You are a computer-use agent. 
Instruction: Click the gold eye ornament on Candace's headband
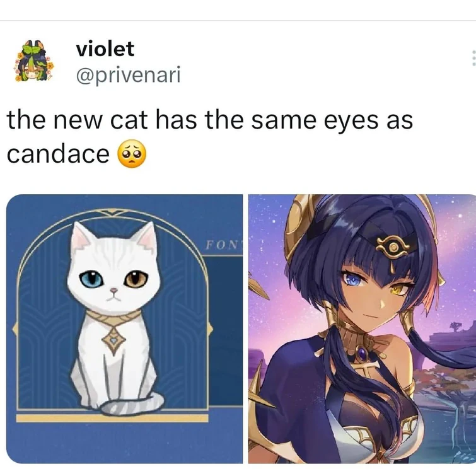point(393,247)
